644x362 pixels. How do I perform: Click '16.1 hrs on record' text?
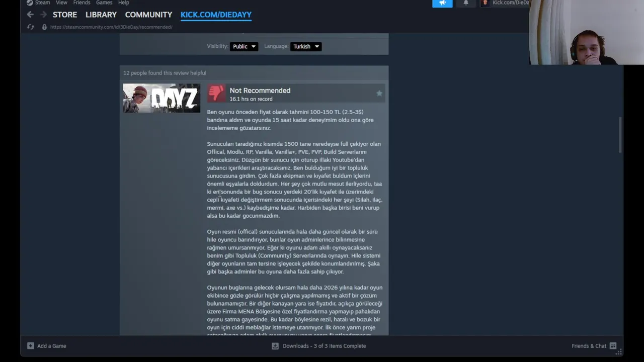(x=251, y=99)
